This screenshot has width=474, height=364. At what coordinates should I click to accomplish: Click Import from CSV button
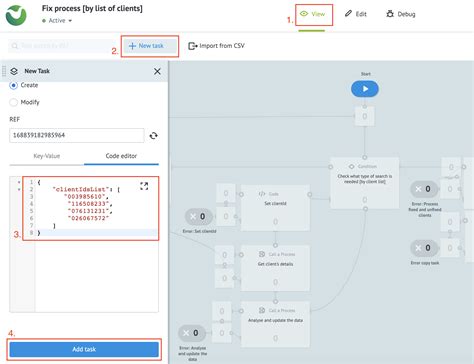216,46
